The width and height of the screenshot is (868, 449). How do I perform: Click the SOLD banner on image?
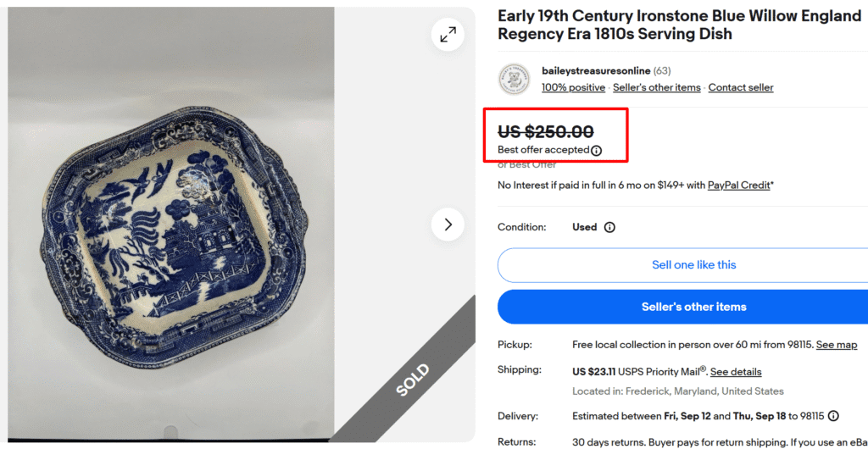(x=413, y=380)
